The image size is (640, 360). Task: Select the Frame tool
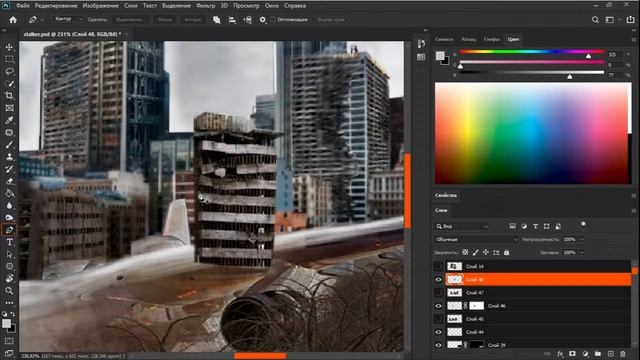point(9,108)
